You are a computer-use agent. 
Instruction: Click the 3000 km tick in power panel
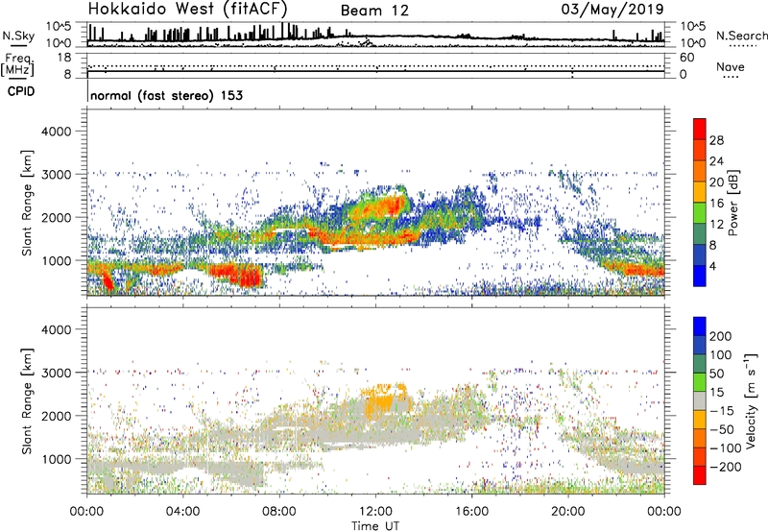coord(56,175)
